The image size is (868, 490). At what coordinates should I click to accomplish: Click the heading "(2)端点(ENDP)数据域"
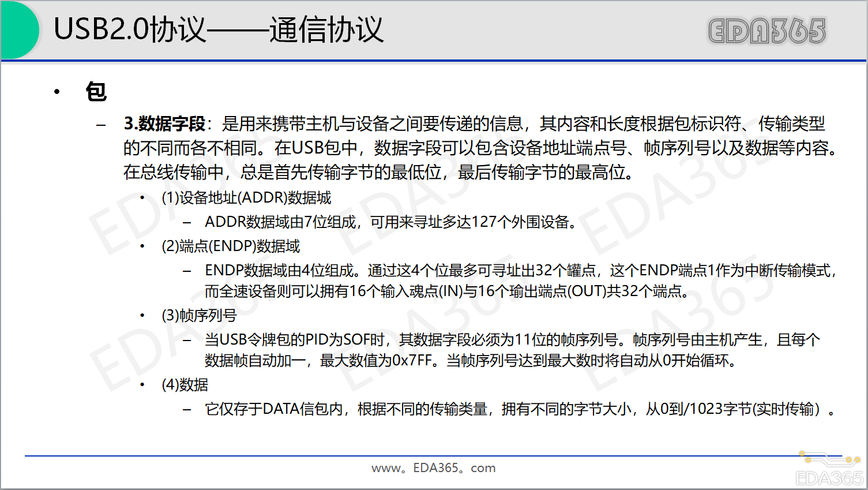[x=231, y=246]
